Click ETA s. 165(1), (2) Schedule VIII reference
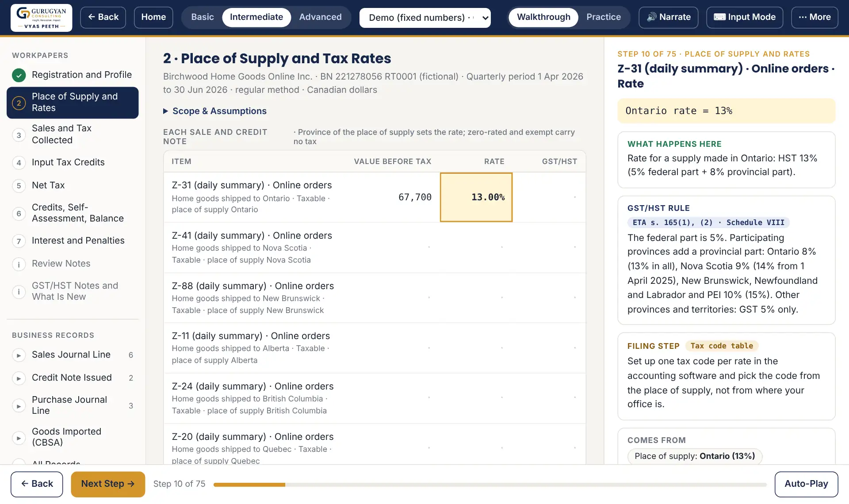Screen dimensions: 849x504 [x=708, y=223]
